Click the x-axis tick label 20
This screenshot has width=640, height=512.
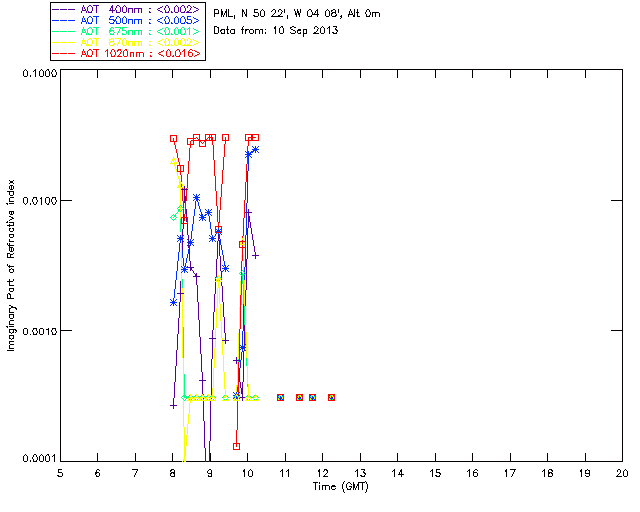coord(622,473)
